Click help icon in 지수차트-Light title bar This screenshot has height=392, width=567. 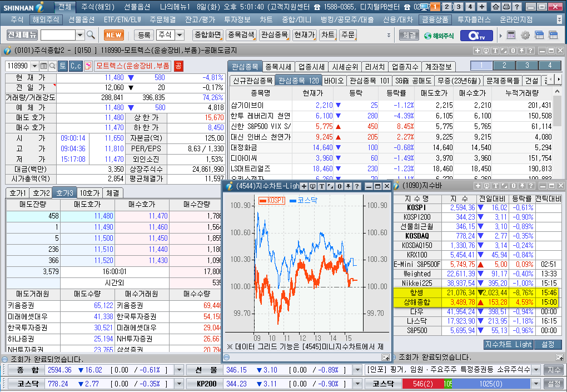point(357,186)
